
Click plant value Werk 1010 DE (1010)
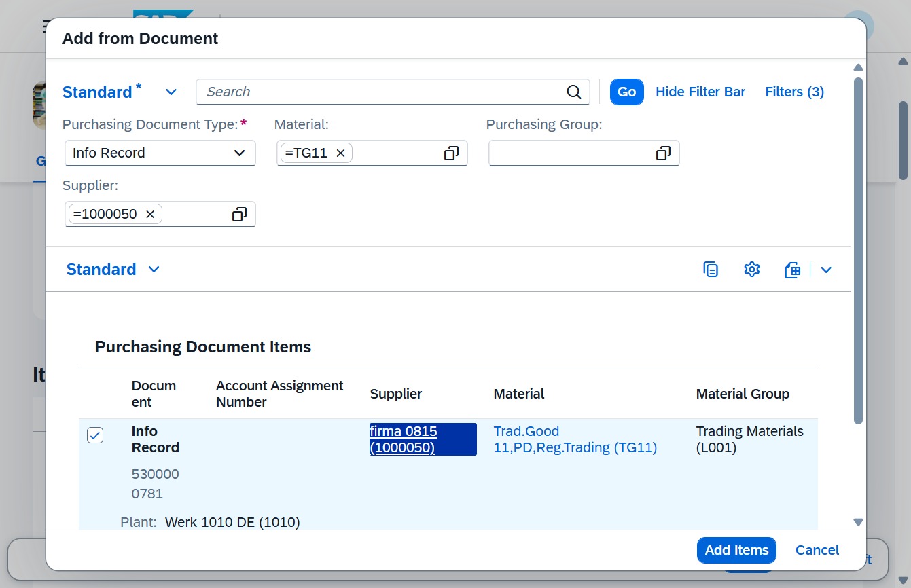(x=232, y=522)
